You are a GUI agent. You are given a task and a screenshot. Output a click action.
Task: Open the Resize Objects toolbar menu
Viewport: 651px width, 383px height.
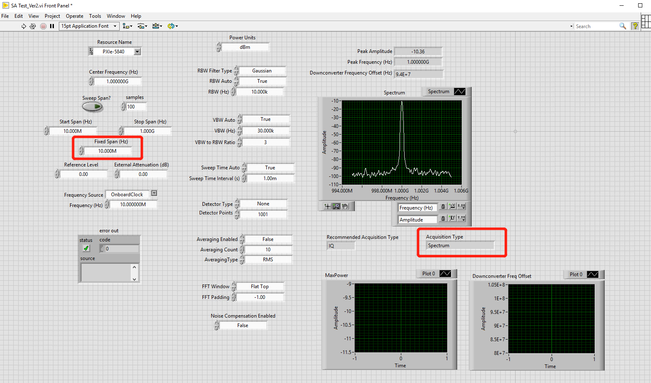(x=157, y=26)
